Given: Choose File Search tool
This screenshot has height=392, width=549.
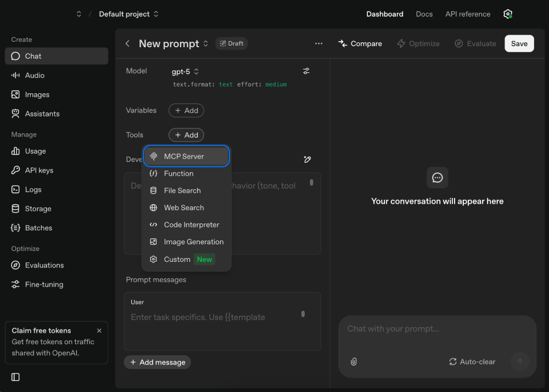Looking at the screenshot, I should [x=186, y=191].
